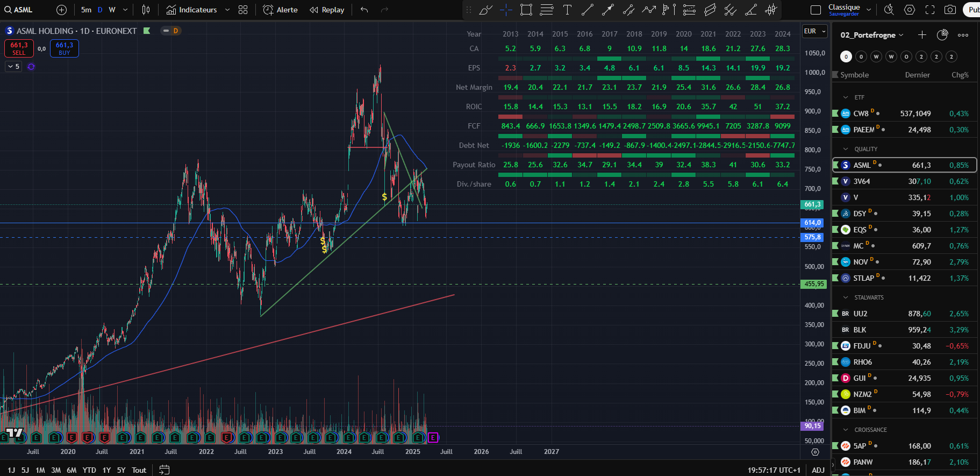Toggle the green flag beside ASML HOLDING title

pyautogui.click(x=147, y=31)
